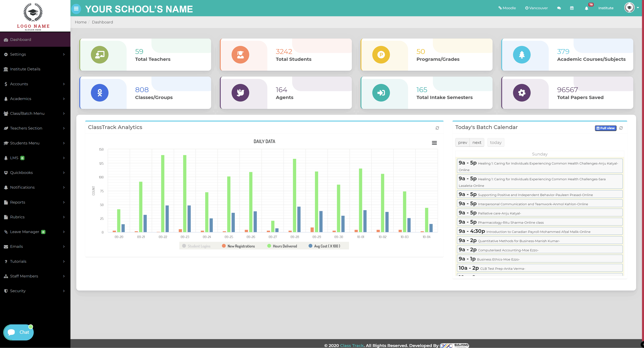Open the Introduction to Canadian Payroll event

click(540, 231)
